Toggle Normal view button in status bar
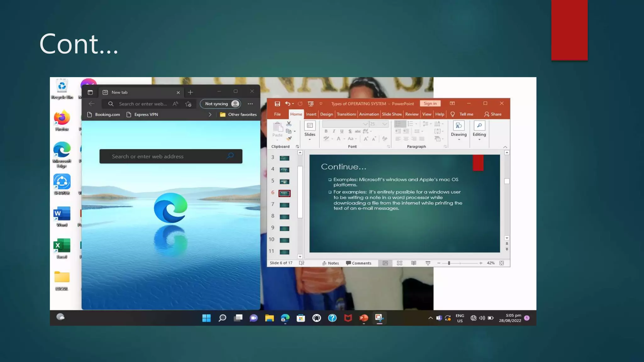Image resolution: width=644 pixels, height=362 pixels. [385, 263]
